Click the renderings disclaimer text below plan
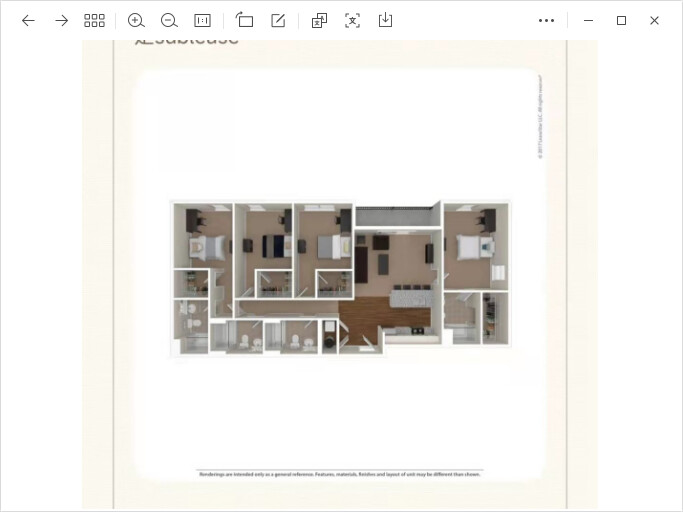Image resolution: width=683 pixels, height=512 pixels. point(339,474)
